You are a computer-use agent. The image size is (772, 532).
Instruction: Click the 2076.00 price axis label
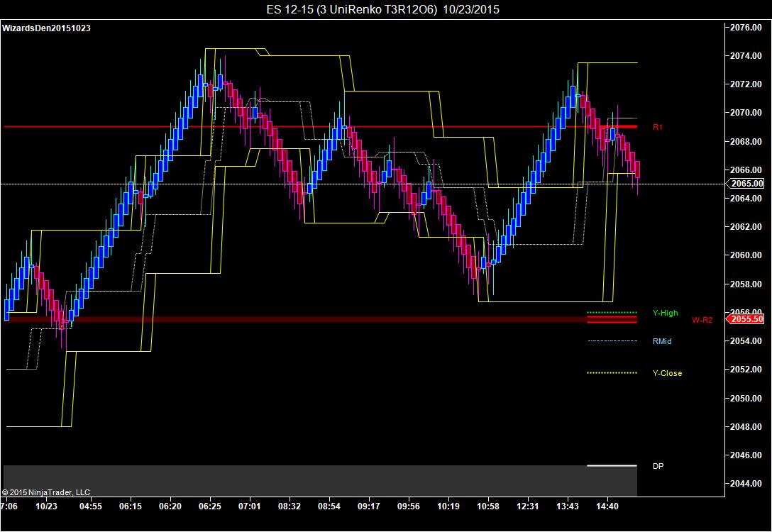[x=746, y=28]
